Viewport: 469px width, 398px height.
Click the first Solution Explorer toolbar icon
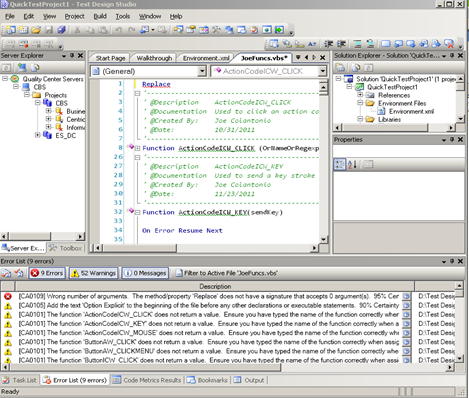pyautogui.click(x=340, y=68)
